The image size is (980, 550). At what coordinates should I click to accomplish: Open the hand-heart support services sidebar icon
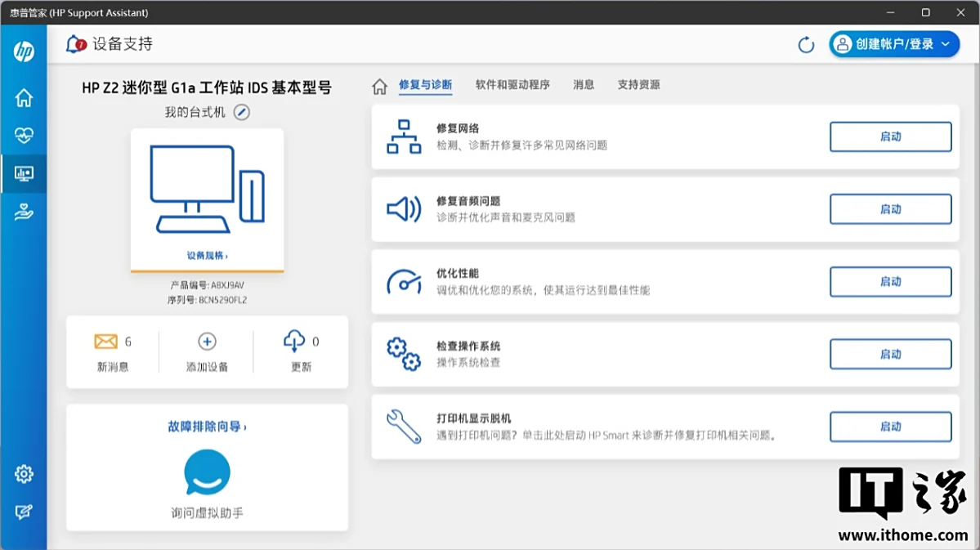click(x=24, y=212)
